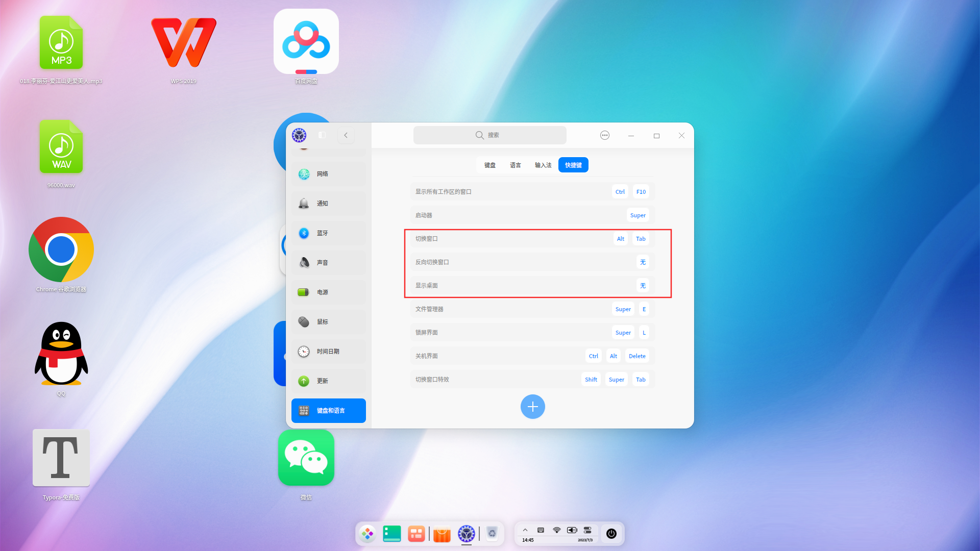The width and height of the screenshot is (980, 551).
Task: Click the Alt key of 切换窗口 shortcut
Action: (x=620, y=238)
